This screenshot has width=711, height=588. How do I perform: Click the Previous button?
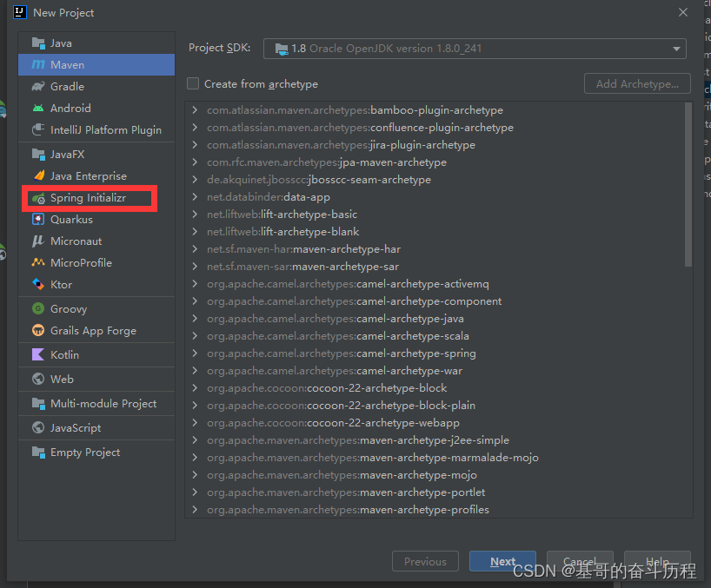(425, 561)
